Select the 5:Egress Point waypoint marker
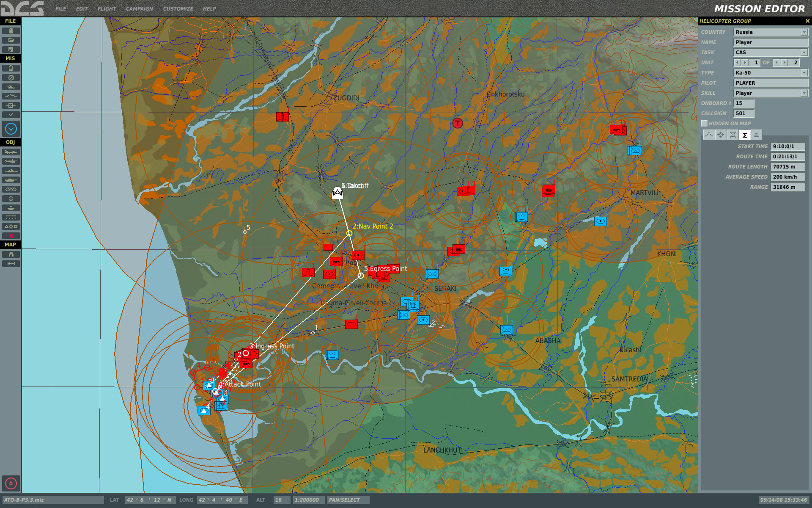This screenshot has width=812, height=508. pyautogui.click(x=360, y=276)
